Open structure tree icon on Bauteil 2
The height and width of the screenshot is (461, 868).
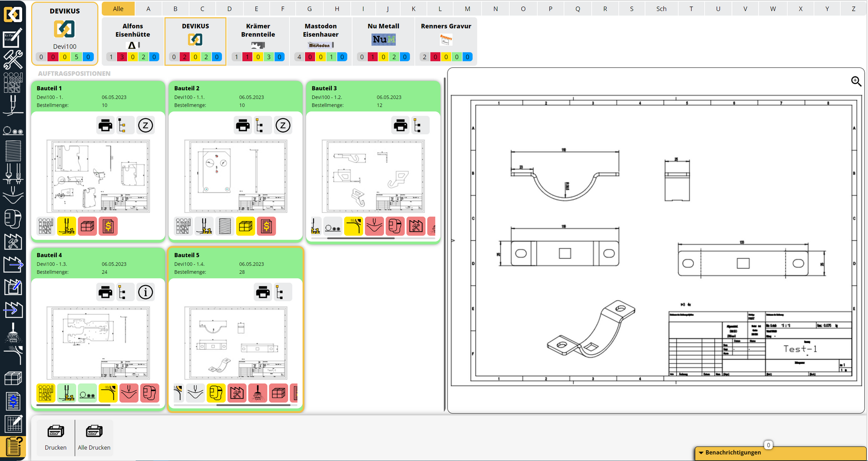point(259,125)
